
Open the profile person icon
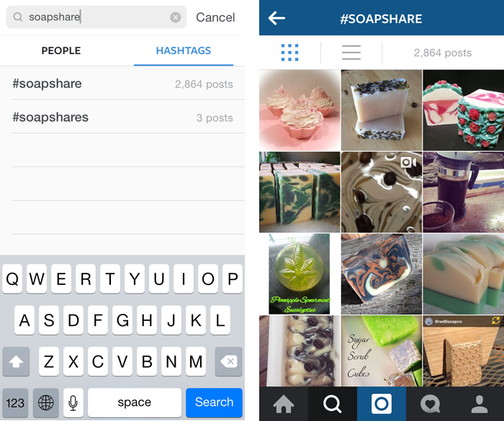tap(480, 404)
